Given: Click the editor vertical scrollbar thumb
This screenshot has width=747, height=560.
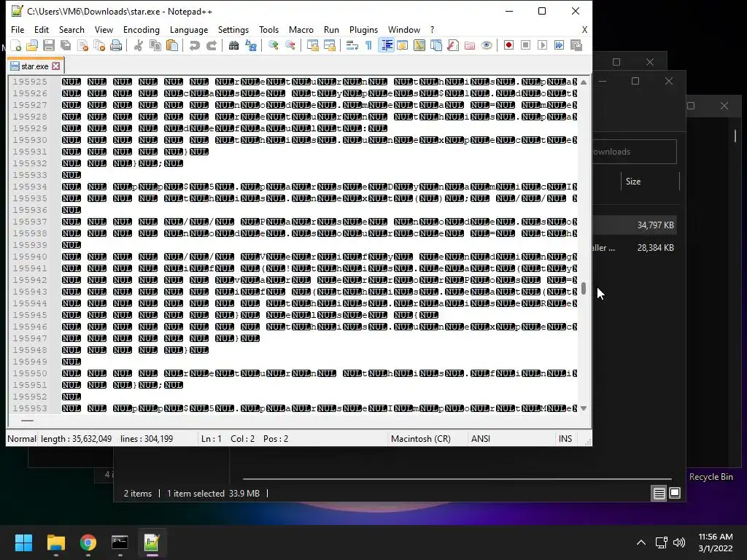Looking at the screenshot, I should pyautogui.click(x=584, y=289).
